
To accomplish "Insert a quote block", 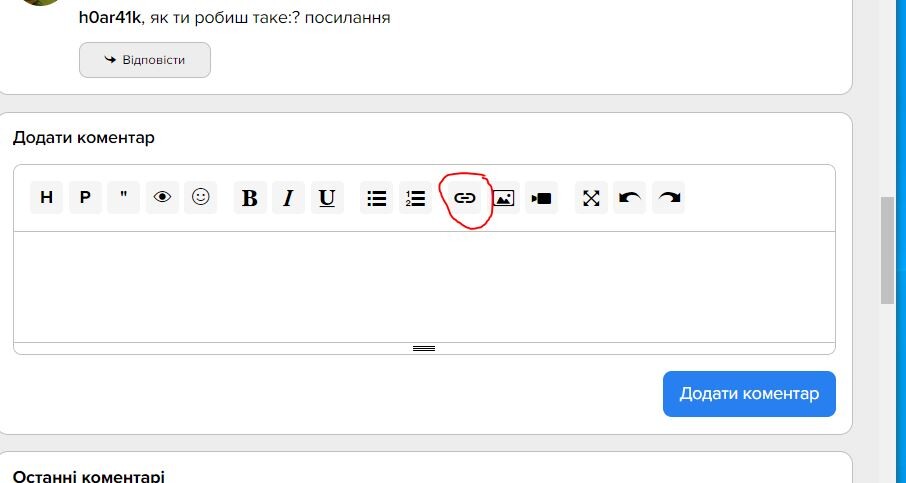I will pos(124,198).
